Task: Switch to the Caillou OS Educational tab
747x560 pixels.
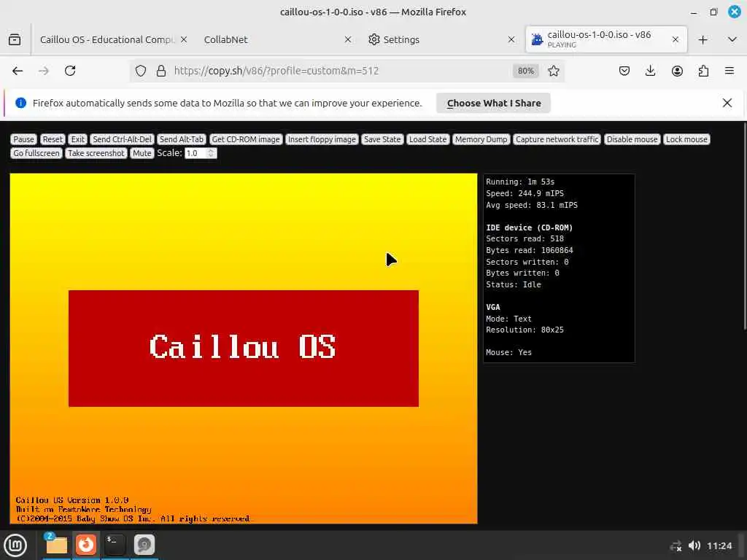Action: (107, 39)
